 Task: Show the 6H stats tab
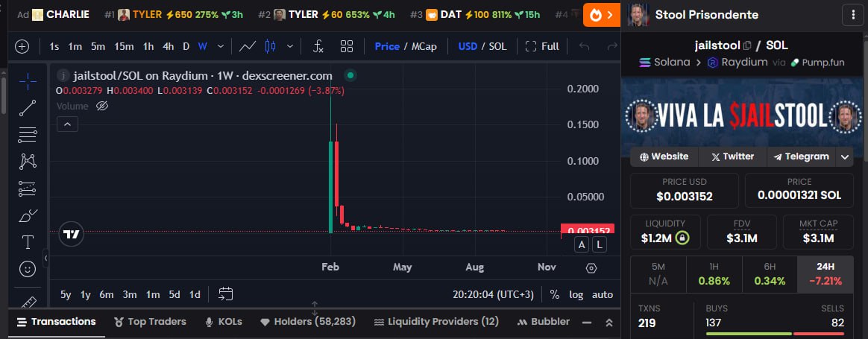click(x=770, y=275)
